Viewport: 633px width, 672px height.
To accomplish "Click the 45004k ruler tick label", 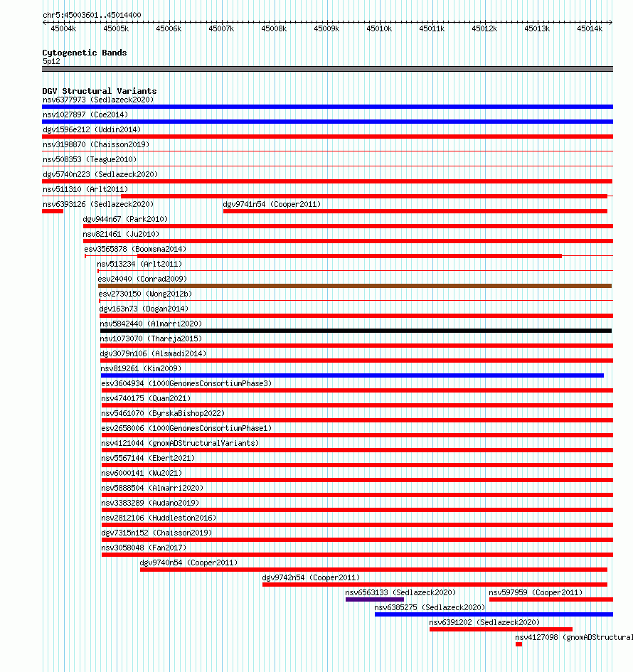I will pyautogui.click(x=63, y=28).
